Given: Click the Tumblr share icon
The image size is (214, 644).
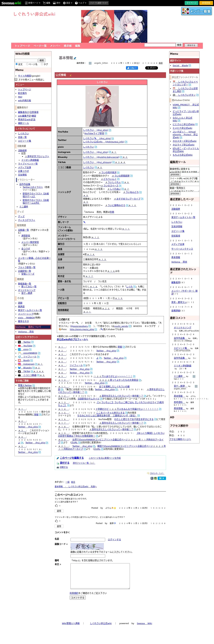Looking at the screenshot, I should pyautogui.click(x=152, y=478).
